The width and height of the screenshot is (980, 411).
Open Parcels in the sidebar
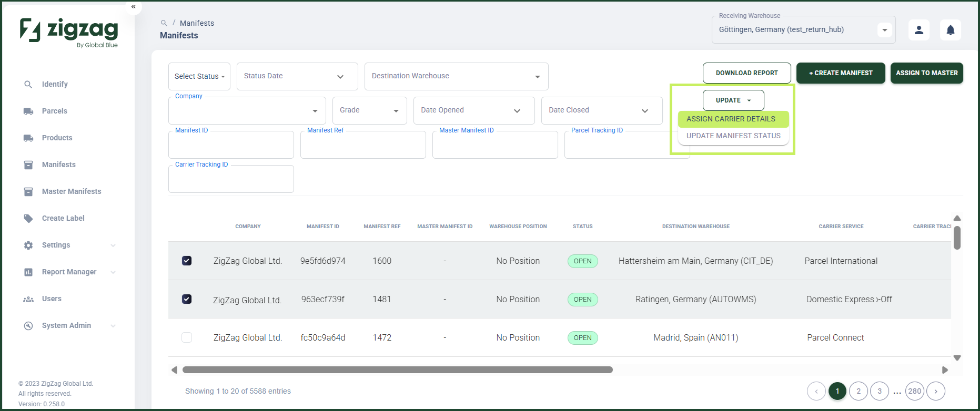click(x=55, y=111)
